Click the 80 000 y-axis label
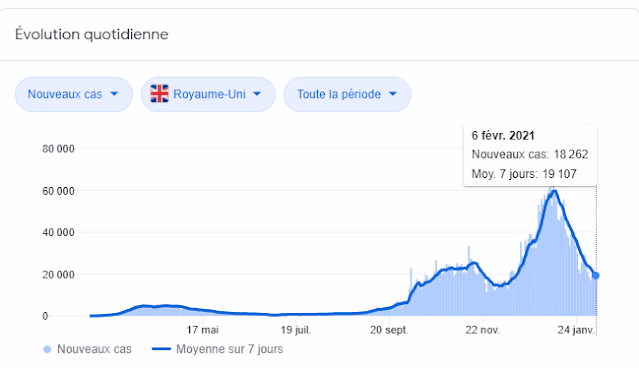The height and width of the screenshot is (368, 639). [x=58, y=149]
